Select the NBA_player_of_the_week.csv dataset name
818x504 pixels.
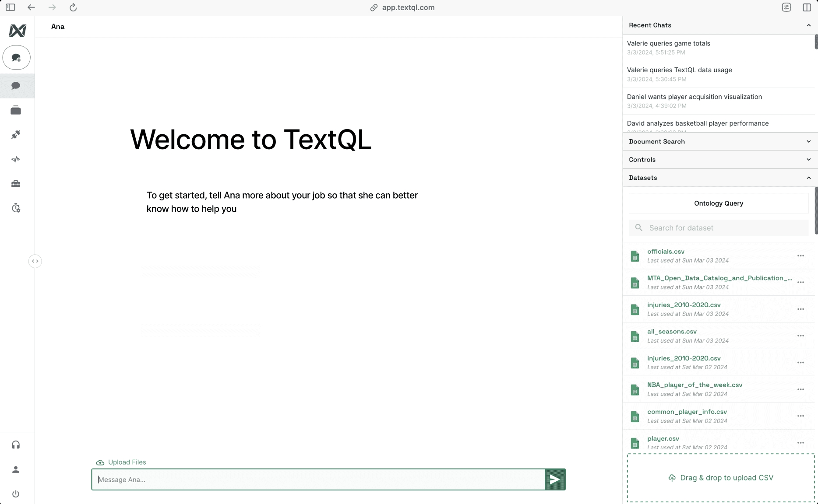coord(695,385)
